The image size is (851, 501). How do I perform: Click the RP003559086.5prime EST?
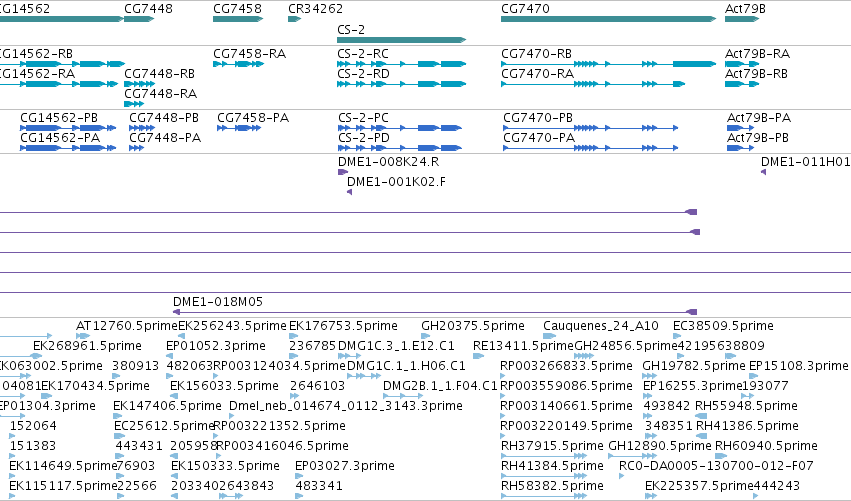coord(503,396)
